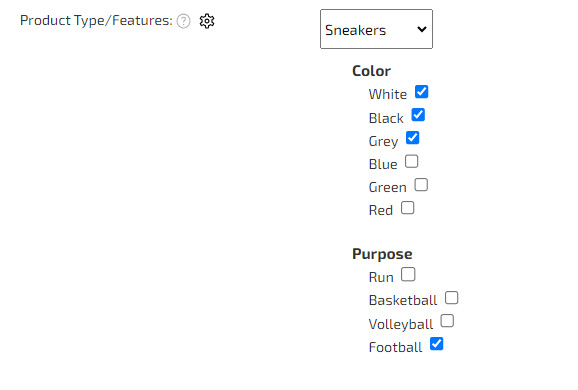The height and width of the screenshot is (390, 578).
Task: Click the Color section heading
Action: [371, 71]
